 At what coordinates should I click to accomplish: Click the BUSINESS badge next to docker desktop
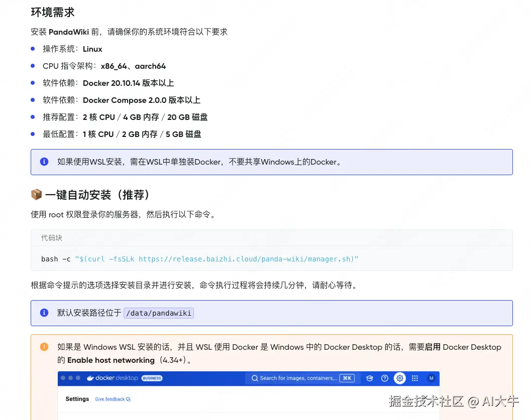coord(152,378)
